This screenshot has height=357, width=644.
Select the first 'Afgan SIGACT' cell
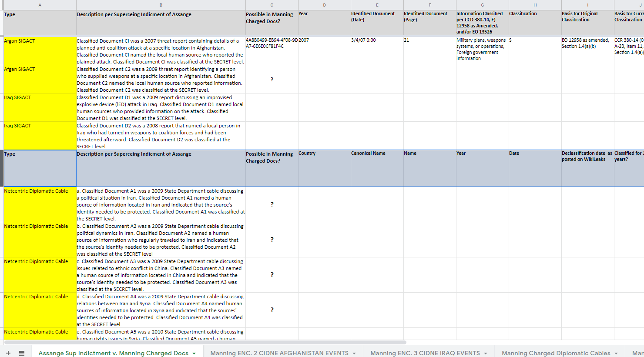(x=40, y=51)
